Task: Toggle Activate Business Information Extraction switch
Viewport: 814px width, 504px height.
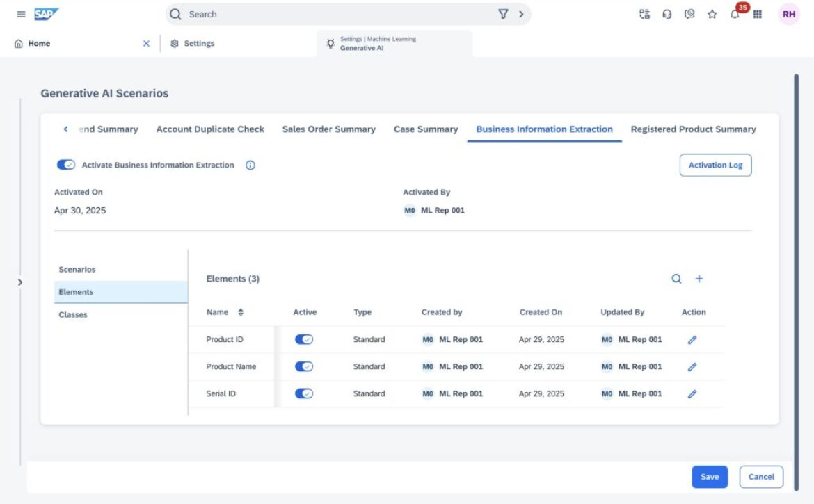Action: pos(66,165)
